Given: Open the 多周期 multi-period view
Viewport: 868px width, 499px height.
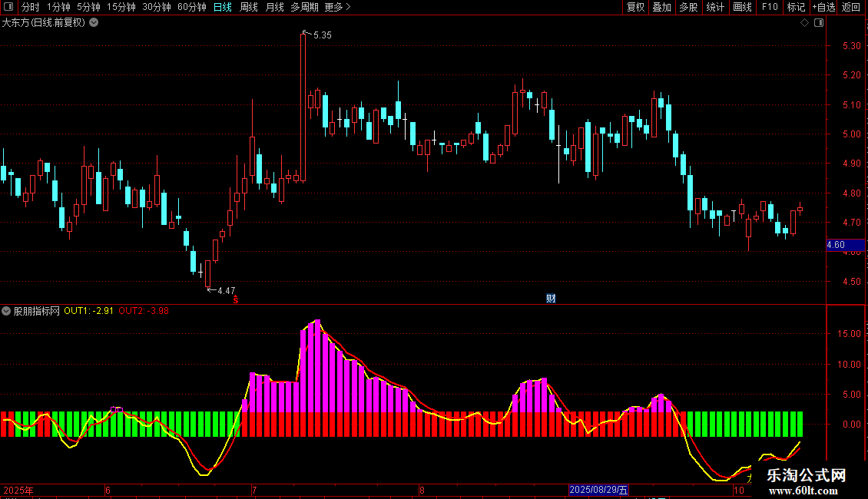Looking at the screenshot, I should (304, 7).
